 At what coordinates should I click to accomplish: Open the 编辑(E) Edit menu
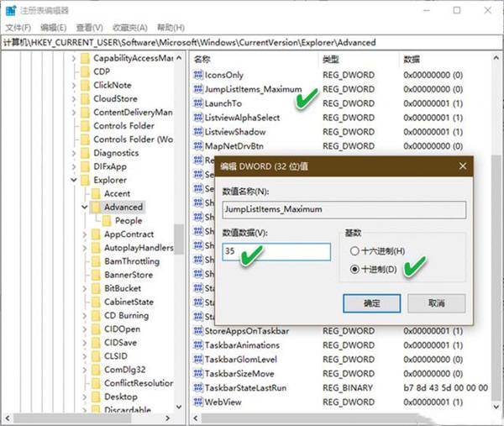(x=54, y=28)
